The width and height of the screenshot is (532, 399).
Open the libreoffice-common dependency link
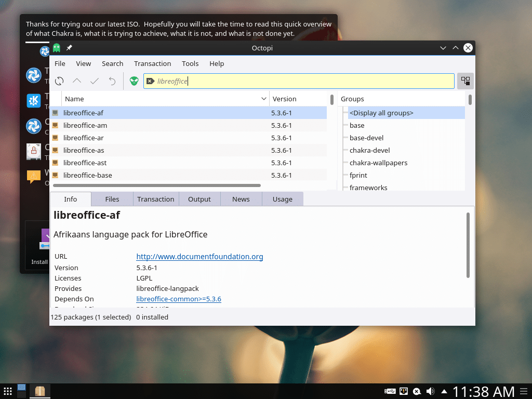tap(179, 299)
